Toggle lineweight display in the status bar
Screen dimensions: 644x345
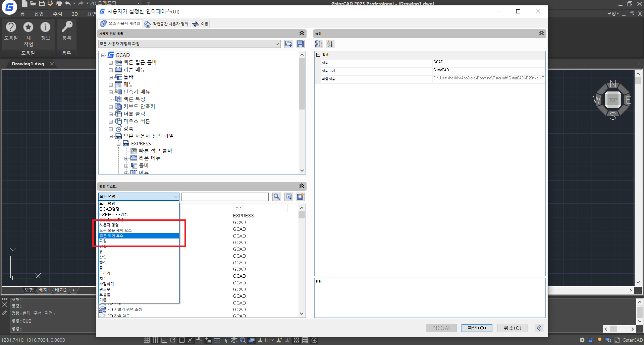pos(217,340)
